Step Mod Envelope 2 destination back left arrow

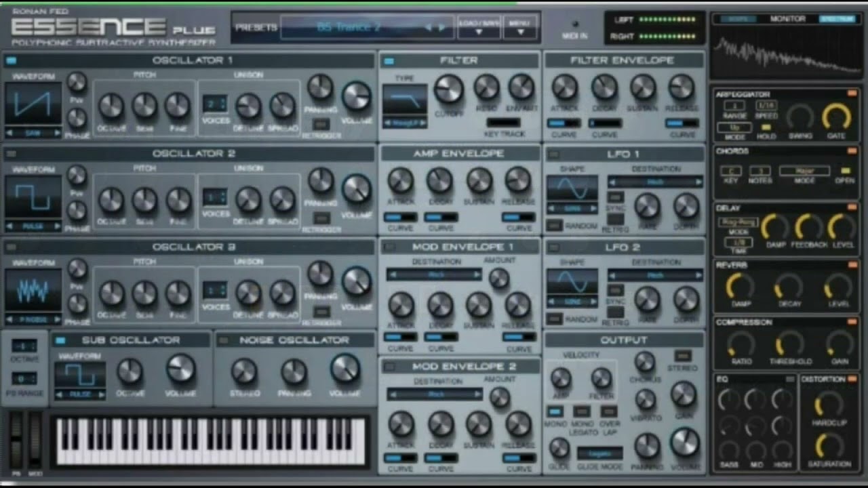[x=392, y=394]
